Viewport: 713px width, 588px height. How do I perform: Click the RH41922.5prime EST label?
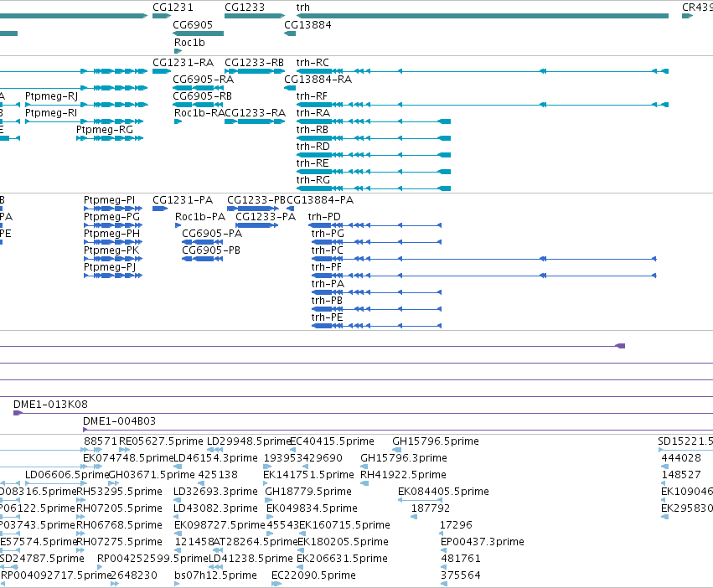pos(403,475)
